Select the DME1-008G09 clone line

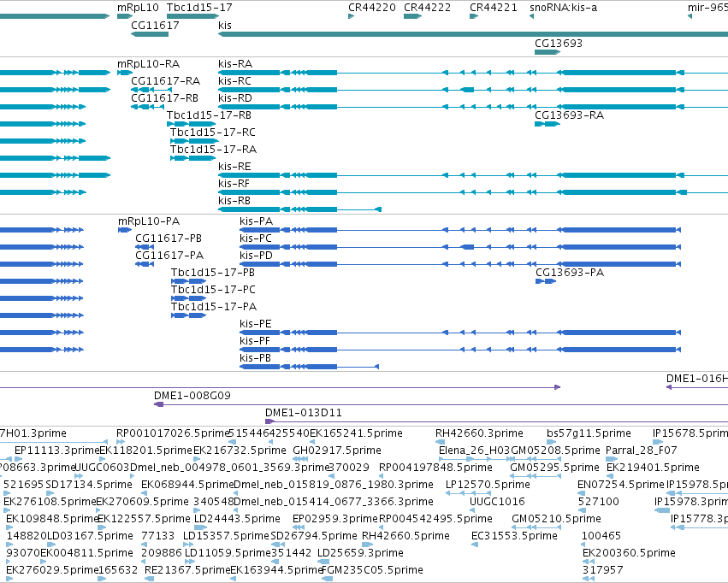[x=441, y=404]
